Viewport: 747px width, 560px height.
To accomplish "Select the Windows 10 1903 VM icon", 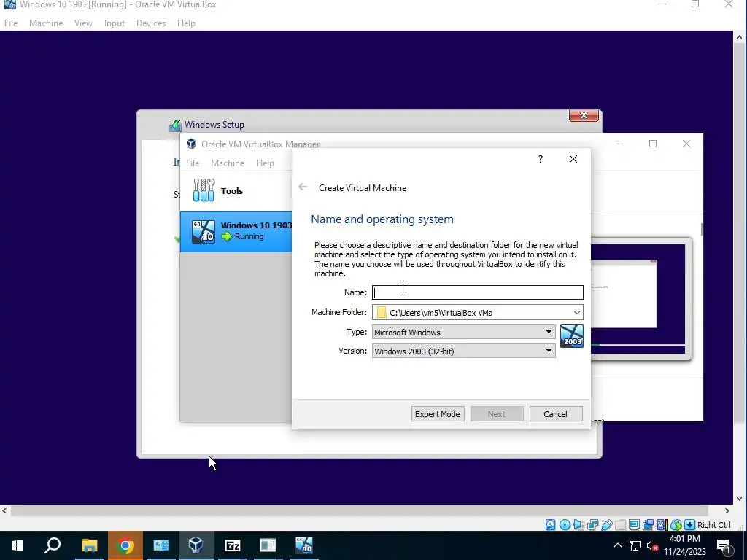I will click(204, 231).
